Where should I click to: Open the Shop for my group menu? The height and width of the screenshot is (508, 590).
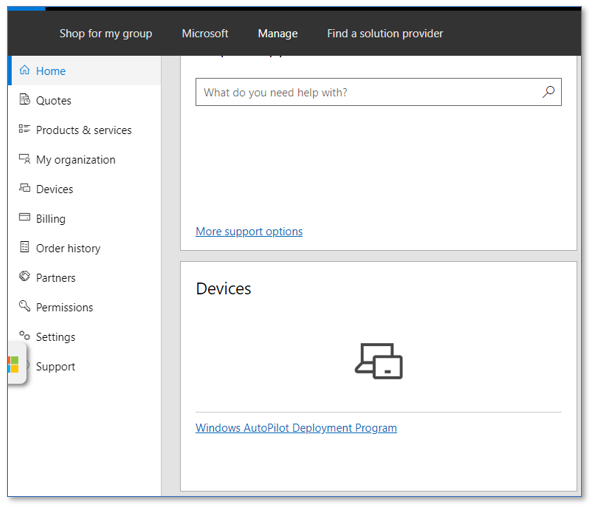pos(106,33)
